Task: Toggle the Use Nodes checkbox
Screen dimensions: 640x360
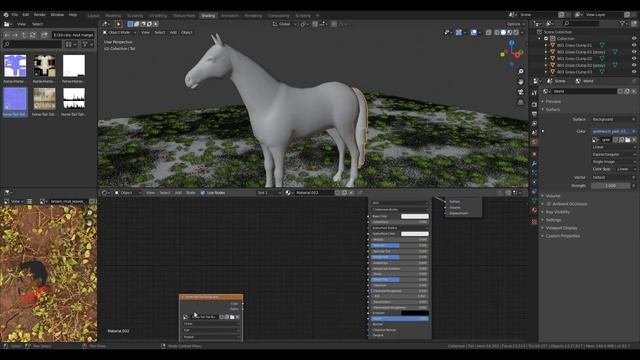Action: click(203, 193)
